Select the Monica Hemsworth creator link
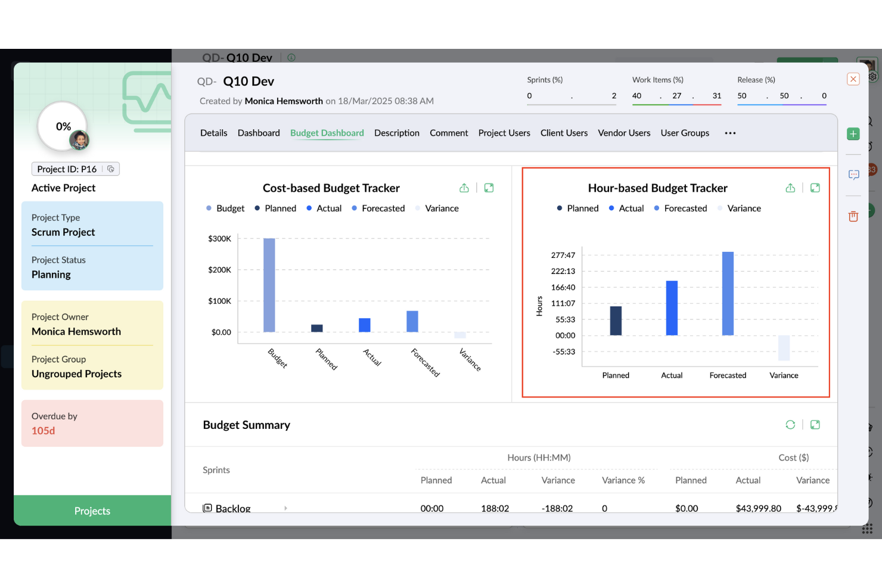882x588 pixels. pyautogui.click(x=283, y=101)
